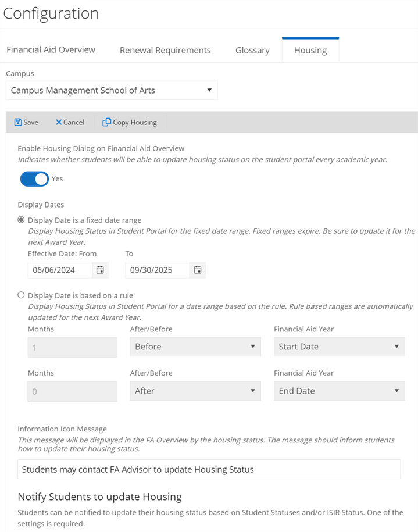Open the calendar picker for the From date

point(101,270)
